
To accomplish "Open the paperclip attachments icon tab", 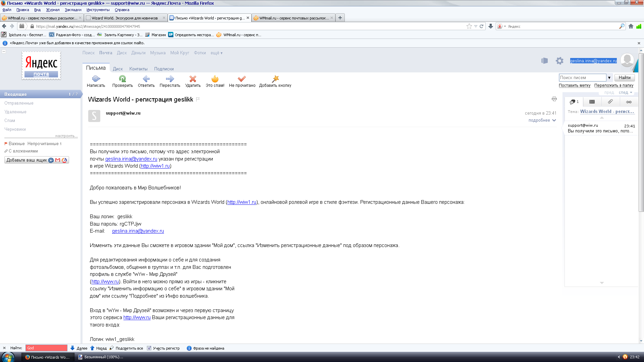I will click(x=610, y=102).
